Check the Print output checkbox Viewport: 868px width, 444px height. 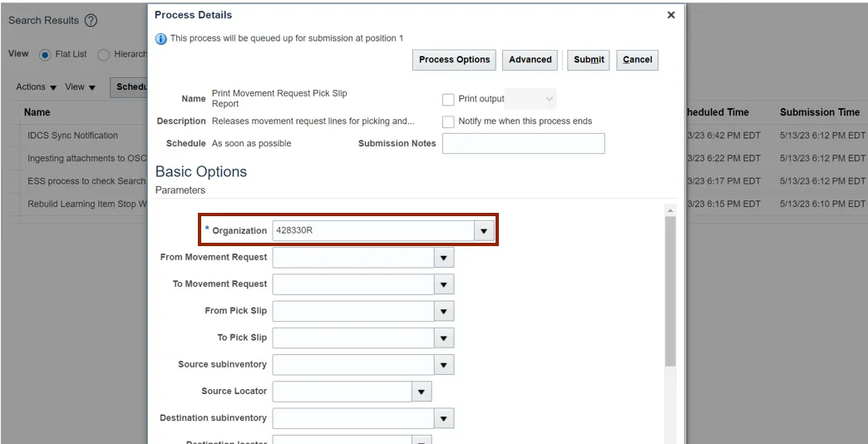448,100
